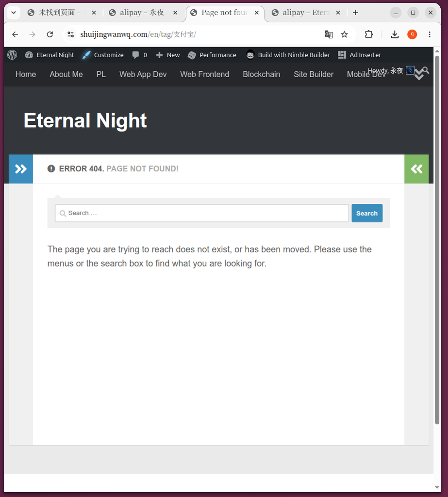448x497 pixels.
Task: Expand the blue left sidebar arrows
Action: pos(21,168)
